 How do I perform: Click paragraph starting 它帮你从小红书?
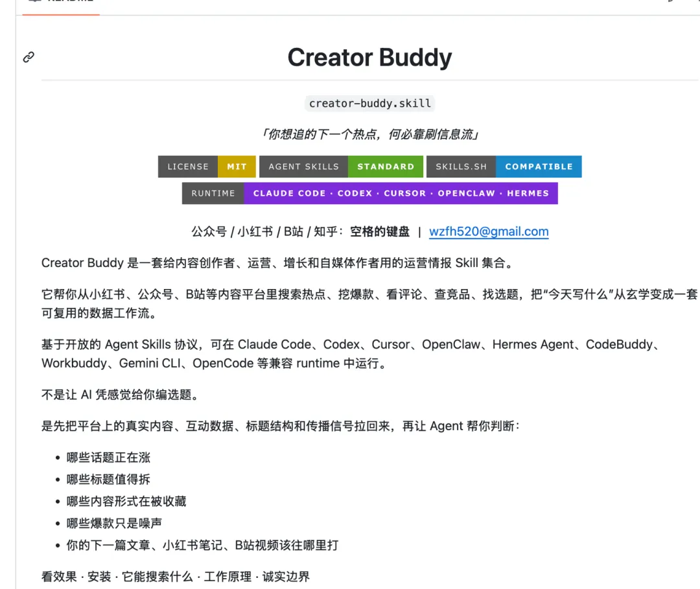pyautogui.click(x=369, y=304)
